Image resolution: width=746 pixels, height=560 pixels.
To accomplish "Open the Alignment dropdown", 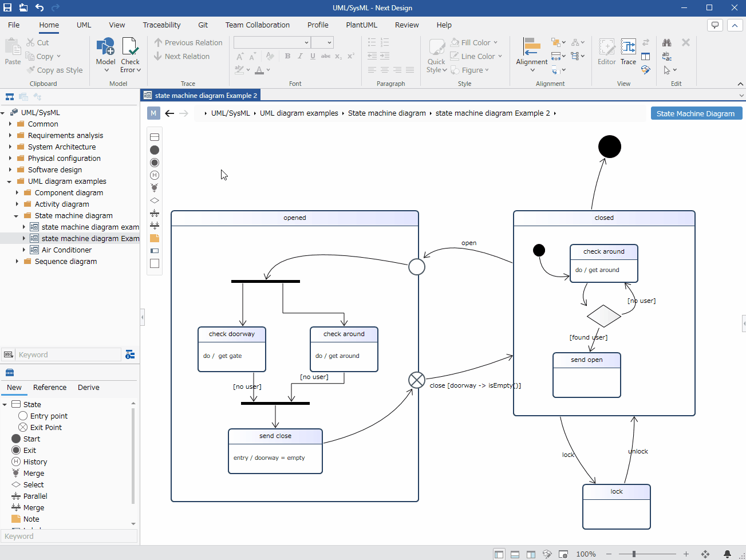I will click(532, 55).
